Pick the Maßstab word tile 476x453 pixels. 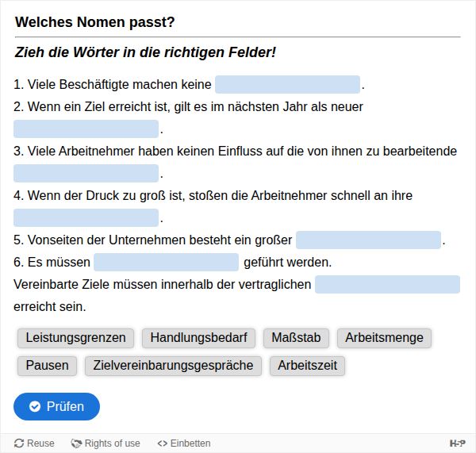(x=296, y=338)
